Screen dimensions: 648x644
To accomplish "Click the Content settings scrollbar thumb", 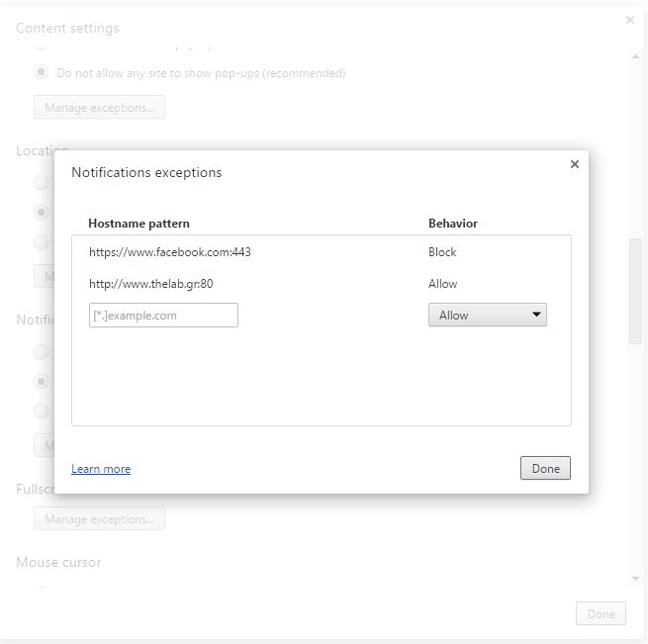I will pyautogui.click(x=635, y=292).
